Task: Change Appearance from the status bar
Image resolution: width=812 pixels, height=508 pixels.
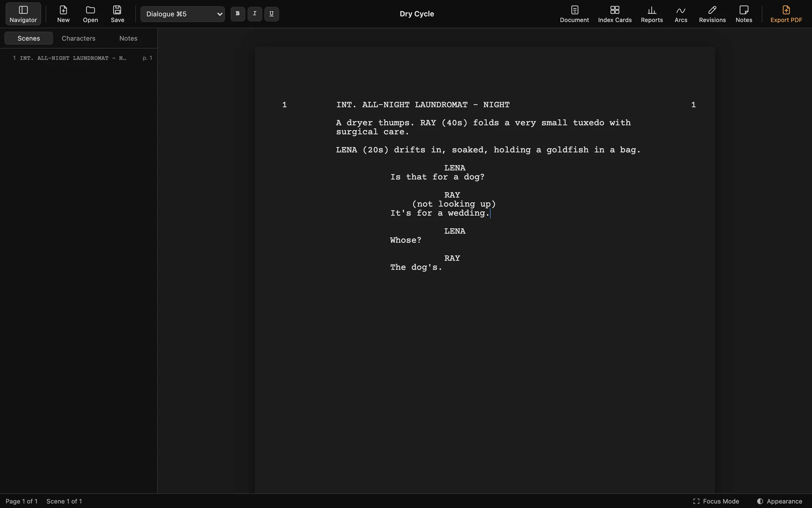Action: click(780, 501)
